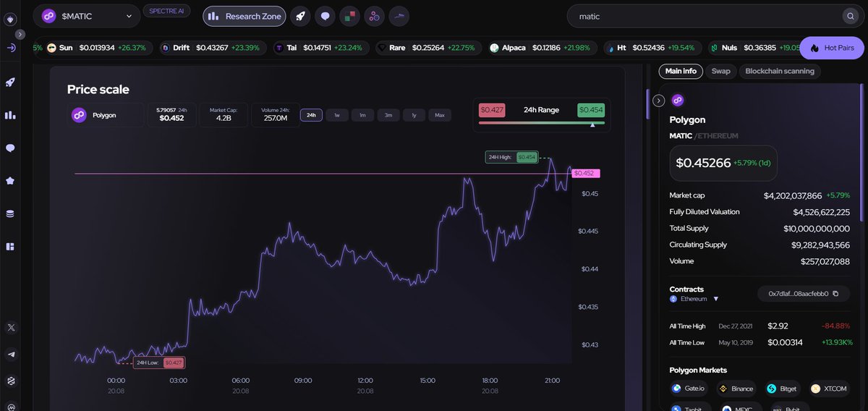Open the Spectre logo at sidebar top
Image resolution: width=868 pixels, height=411 pixels.
pos(10,20)
